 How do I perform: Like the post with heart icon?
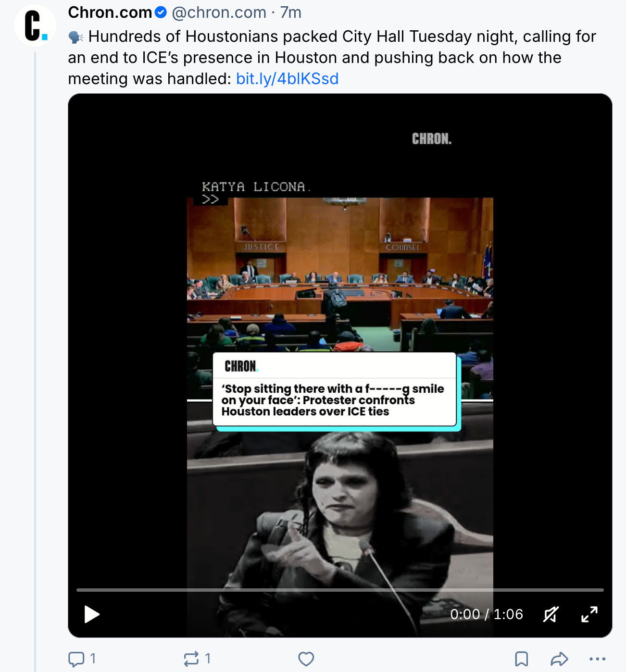[x=306, y=659]
